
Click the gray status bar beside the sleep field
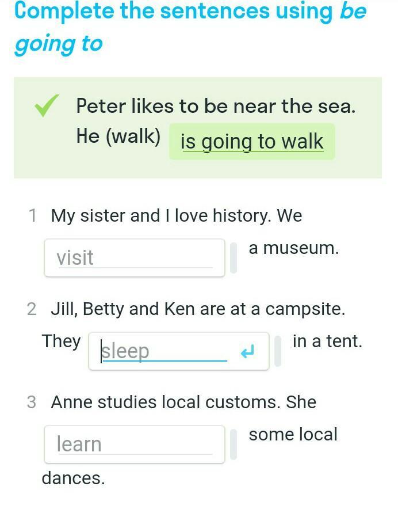click(x=278, y=351)
